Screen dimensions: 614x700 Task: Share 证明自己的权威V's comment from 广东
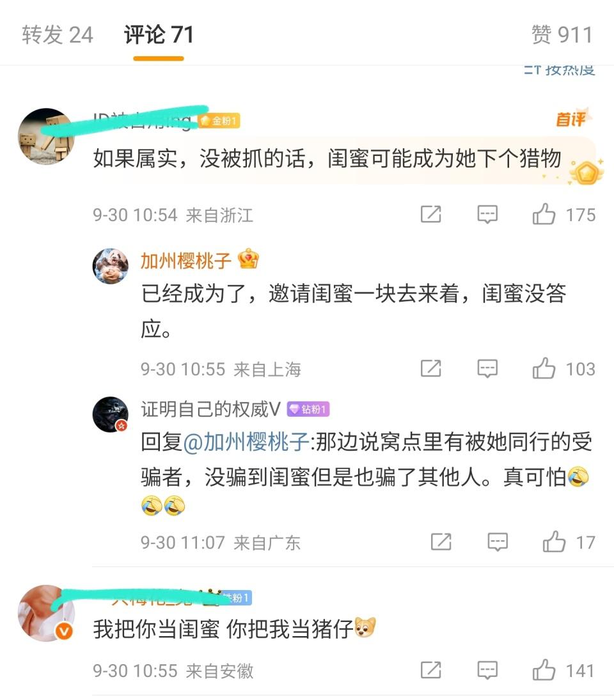441,542
